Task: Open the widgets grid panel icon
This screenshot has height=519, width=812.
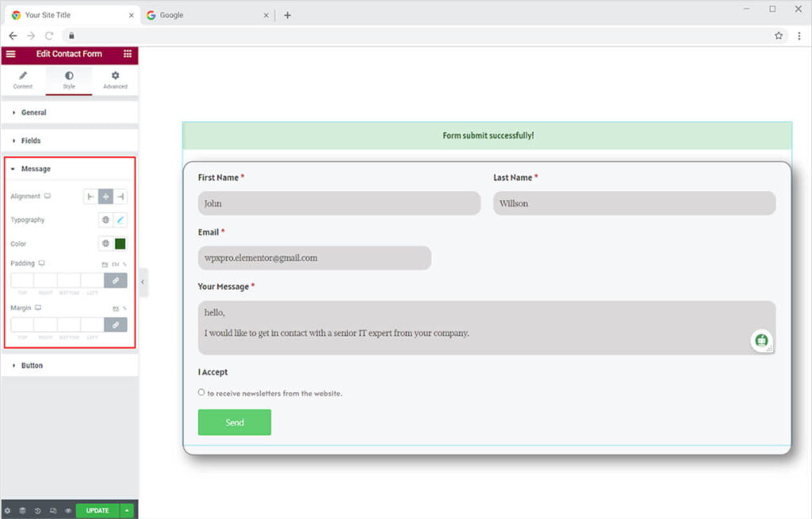Action: pos(128,54)
